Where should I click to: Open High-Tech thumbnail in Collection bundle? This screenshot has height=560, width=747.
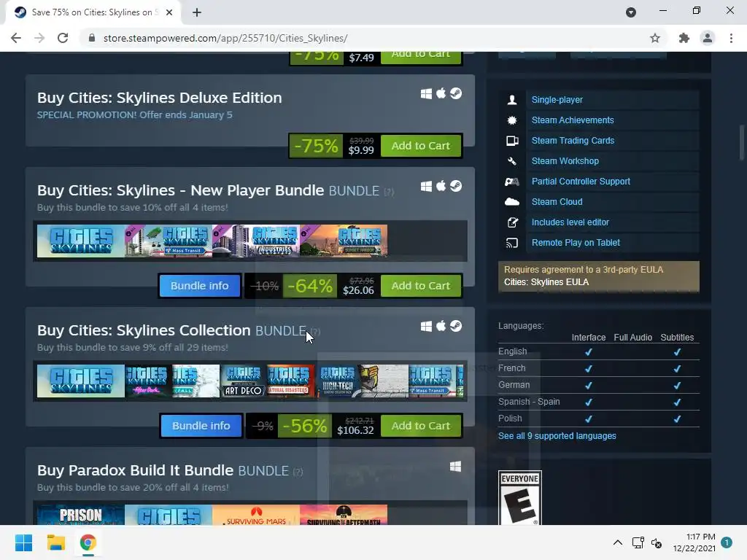click(x=338, y=381)
